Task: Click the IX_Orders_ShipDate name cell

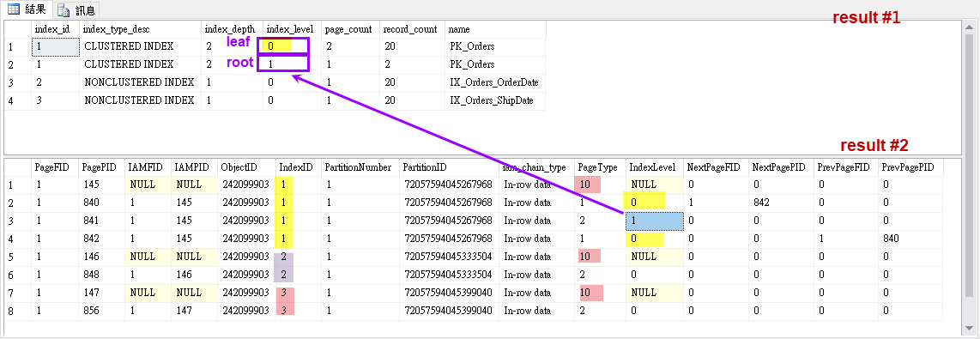Action: (x=495, y=100)
